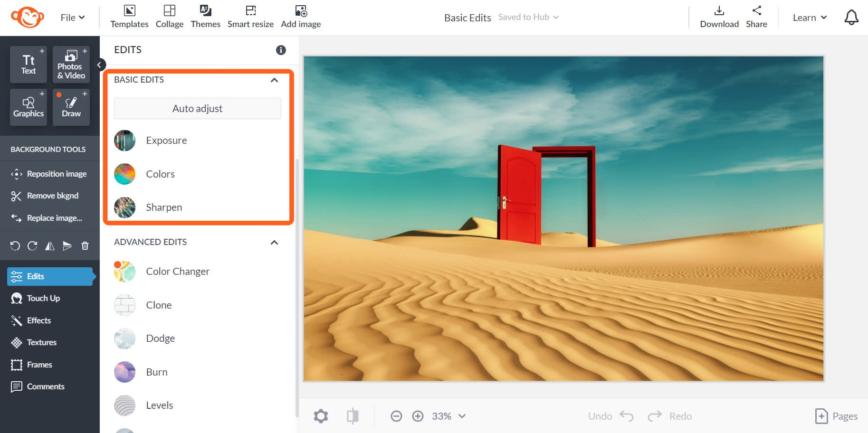This screenshot has height=433, width=868.
Task: Open the Templates tool
Action: pyautogui.click(x=129, y=17)
